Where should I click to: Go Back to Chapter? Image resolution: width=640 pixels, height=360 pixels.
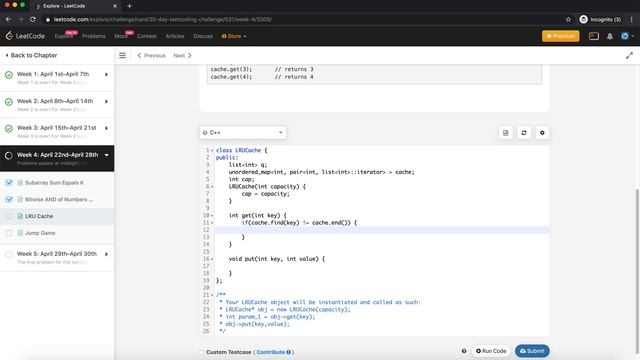point(31,55)
